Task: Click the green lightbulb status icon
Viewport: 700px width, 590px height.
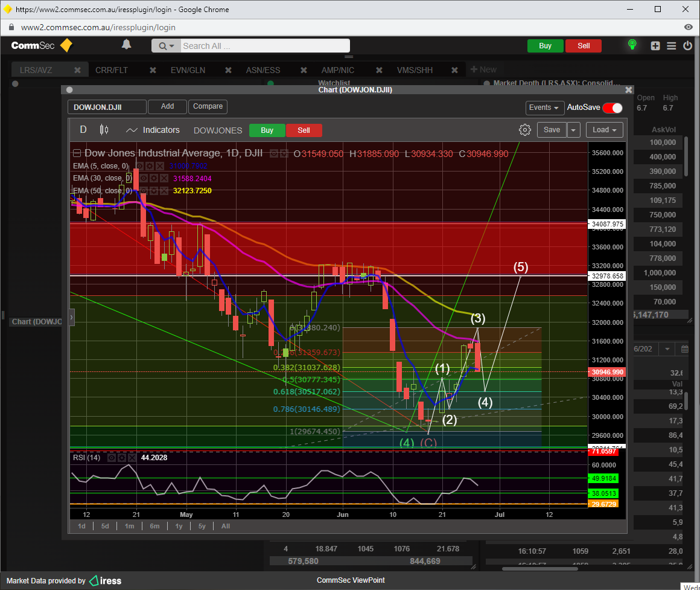Action: [632, 45]
